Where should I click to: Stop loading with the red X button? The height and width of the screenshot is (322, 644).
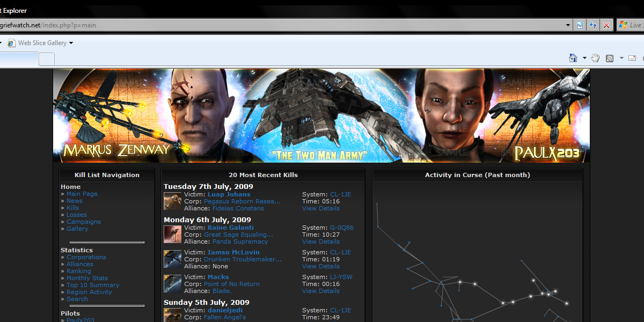click(606, 25)
